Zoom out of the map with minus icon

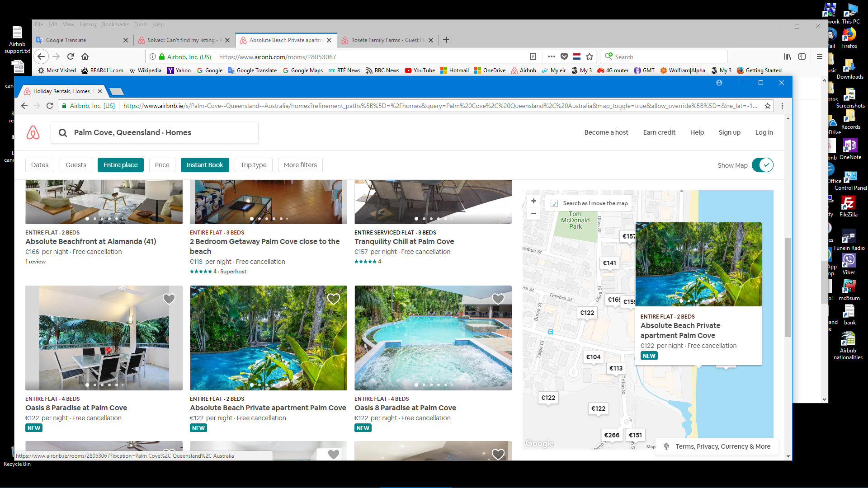point(533,213)
